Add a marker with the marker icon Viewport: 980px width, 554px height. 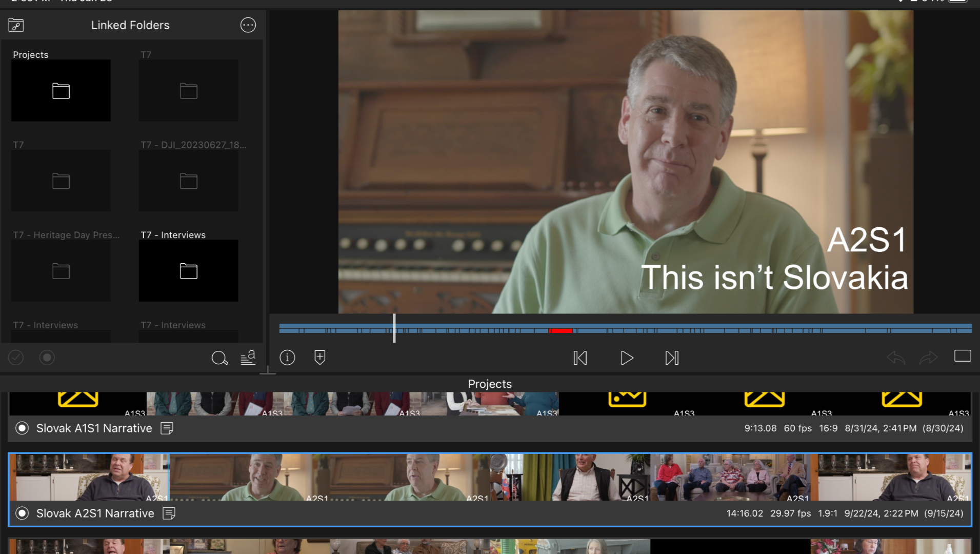coord(320,358)
